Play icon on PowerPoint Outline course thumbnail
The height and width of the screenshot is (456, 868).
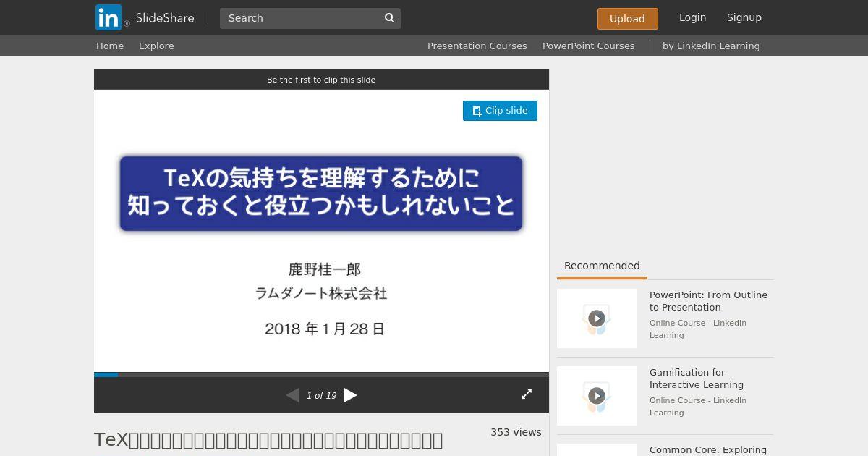597,318
